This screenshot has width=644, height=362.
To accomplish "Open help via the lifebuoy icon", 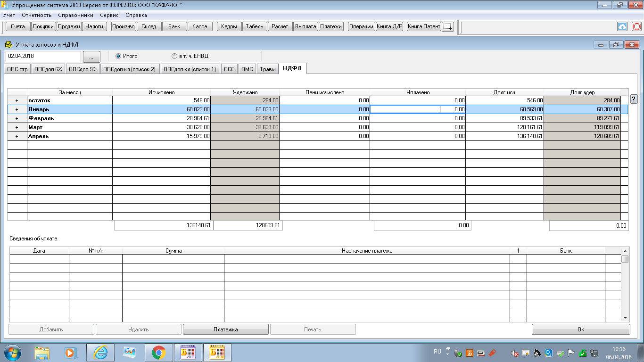I will 636,26.
